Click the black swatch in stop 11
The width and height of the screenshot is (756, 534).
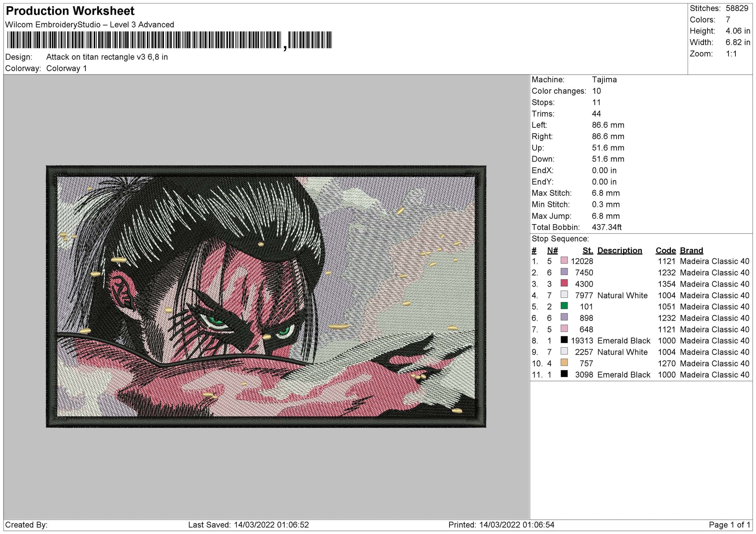click(x=564, y=374)
